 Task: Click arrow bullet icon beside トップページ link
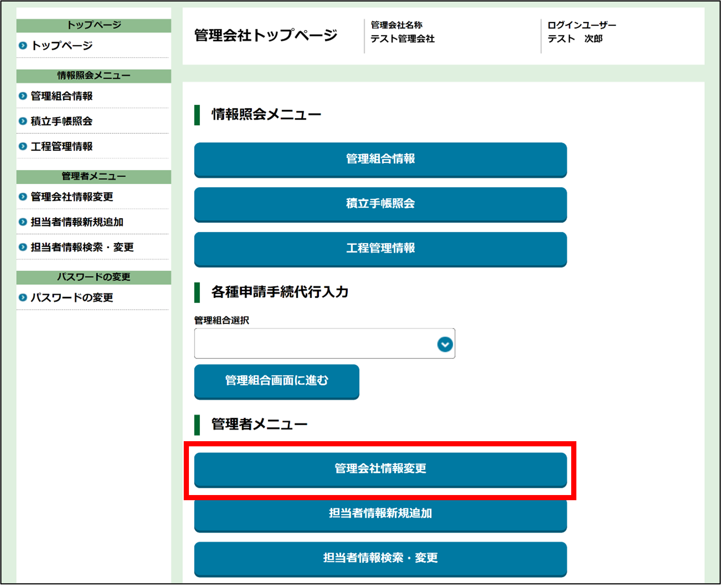click(x=23, y=45)
